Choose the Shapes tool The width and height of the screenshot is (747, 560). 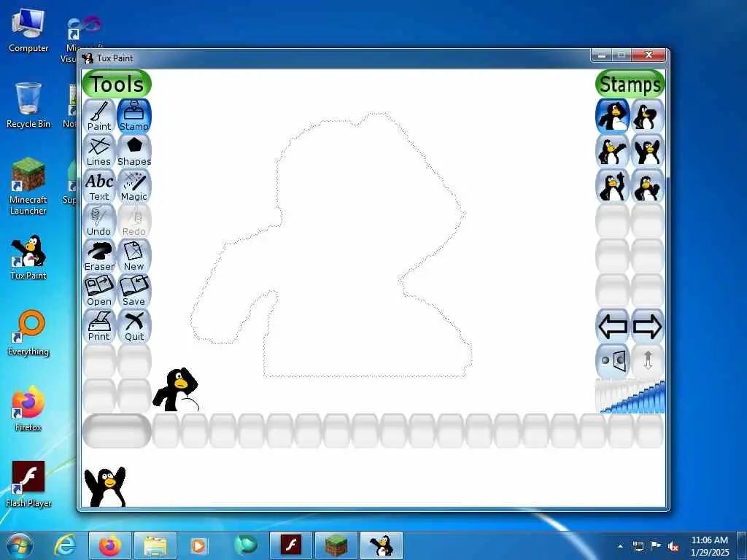point(134,151)
